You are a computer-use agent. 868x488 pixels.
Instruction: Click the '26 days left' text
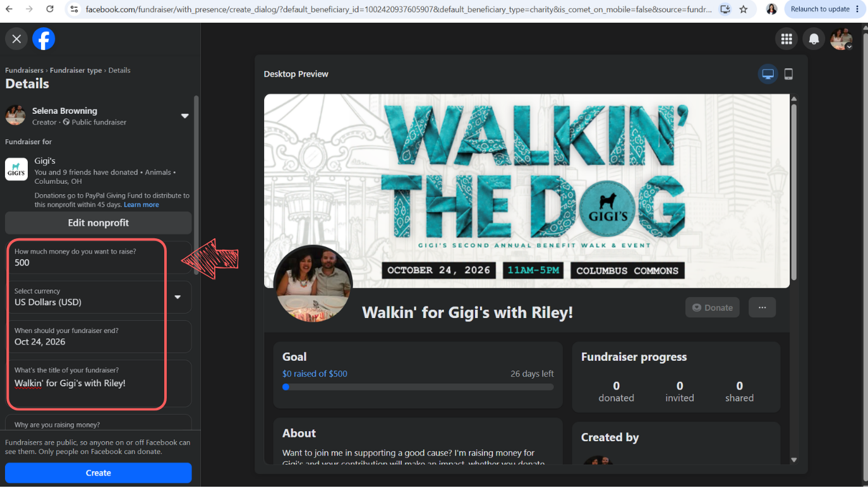click(532, 374)
